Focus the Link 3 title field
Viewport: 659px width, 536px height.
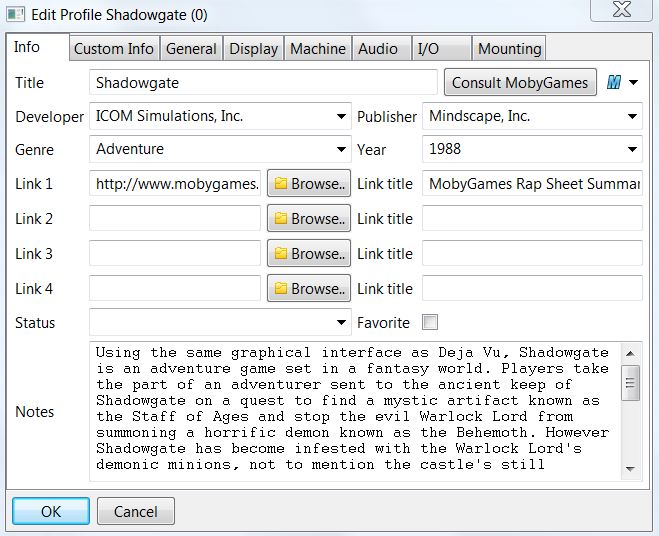tap(532, 253)
